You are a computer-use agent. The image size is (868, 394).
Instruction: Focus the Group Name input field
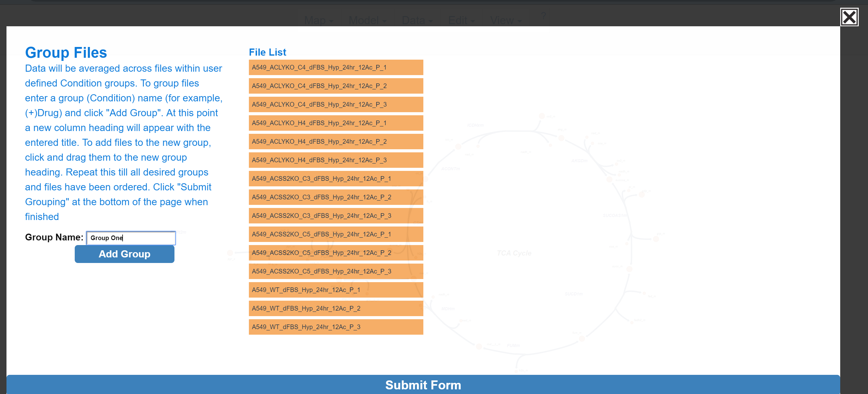[x=131, y=238]
